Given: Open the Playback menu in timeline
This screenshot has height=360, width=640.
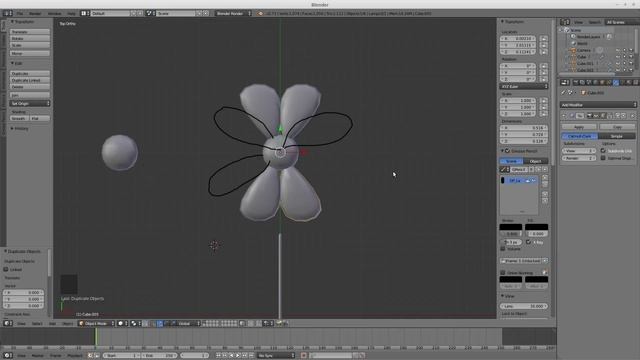Looking at the screenshot, I should pos(75,356).
